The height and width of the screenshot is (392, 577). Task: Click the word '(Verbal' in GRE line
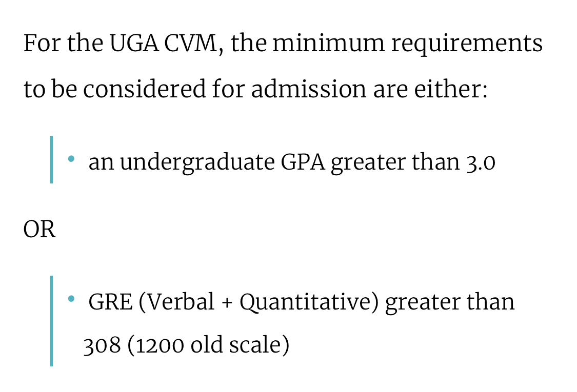tap(176, 302)
